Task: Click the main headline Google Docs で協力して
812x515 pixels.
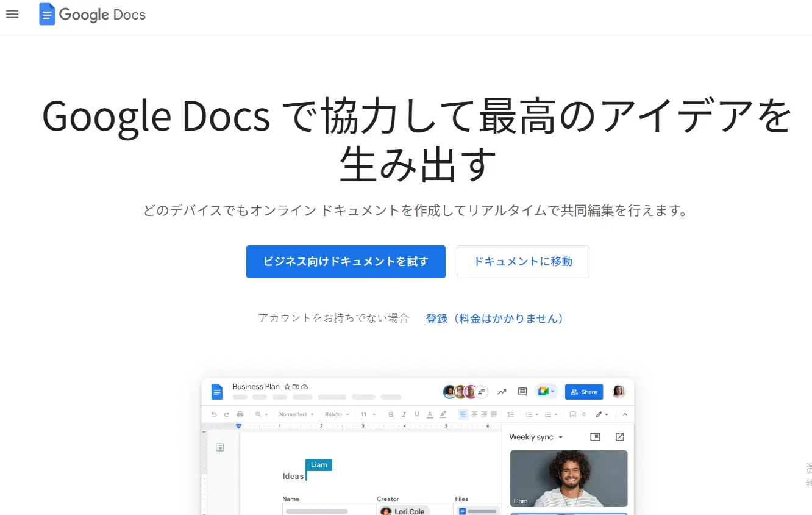Action: click(x=417, y=140)
